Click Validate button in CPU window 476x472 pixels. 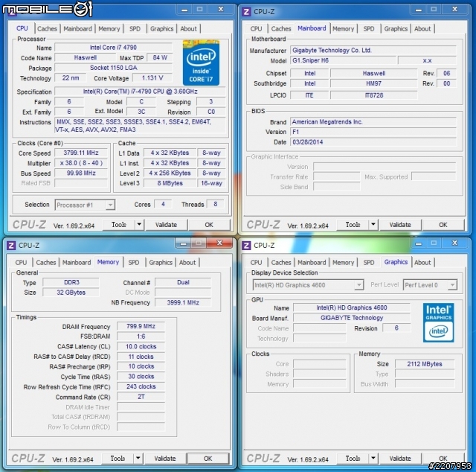[x=167, y=225]
